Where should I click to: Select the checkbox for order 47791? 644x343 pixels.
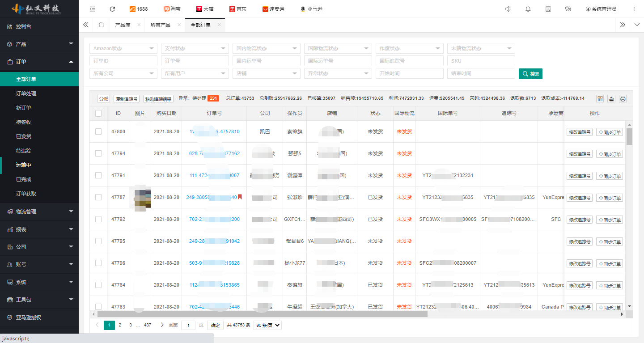(98, 176)
